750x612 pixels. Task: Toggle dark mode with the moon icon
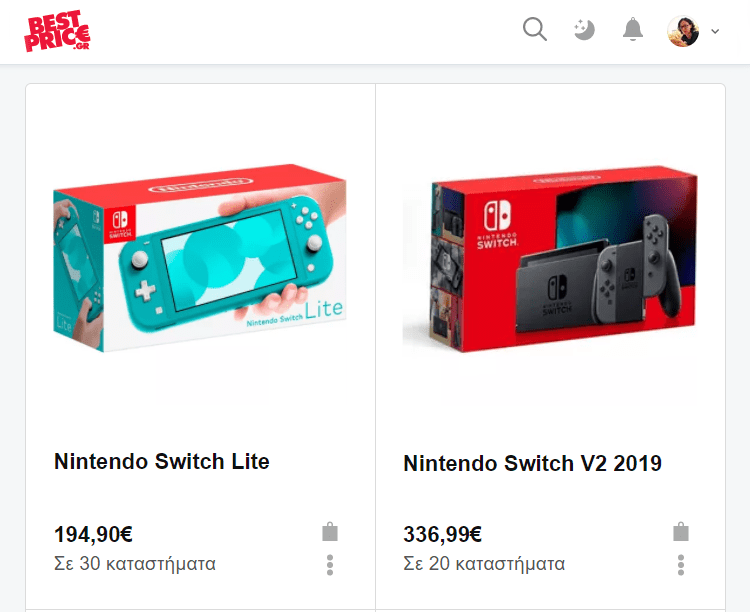(584, 30)
